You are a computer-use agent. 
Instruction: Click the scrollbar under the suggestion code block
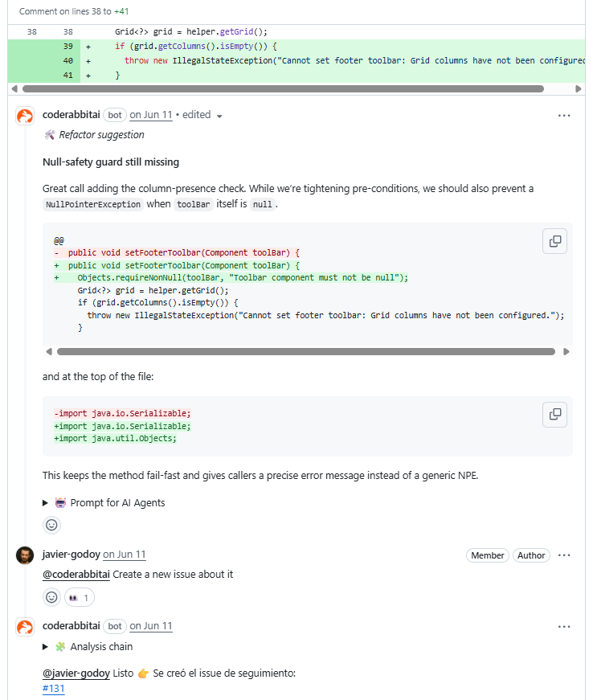tap(305, 351)
